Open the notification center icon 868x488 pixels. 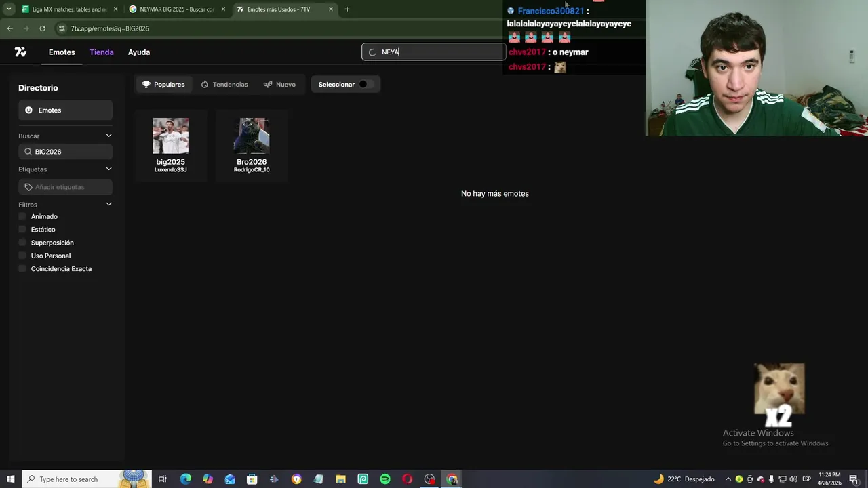(854, 479)
